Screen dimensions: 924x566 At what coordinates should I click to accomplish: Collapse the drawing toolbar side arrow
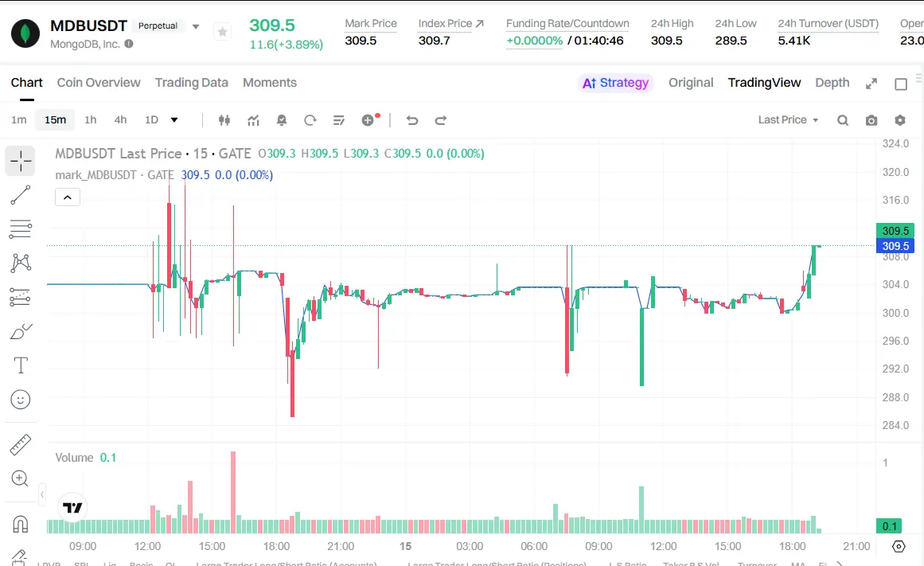pyautogui.click(x=42, y=494)
